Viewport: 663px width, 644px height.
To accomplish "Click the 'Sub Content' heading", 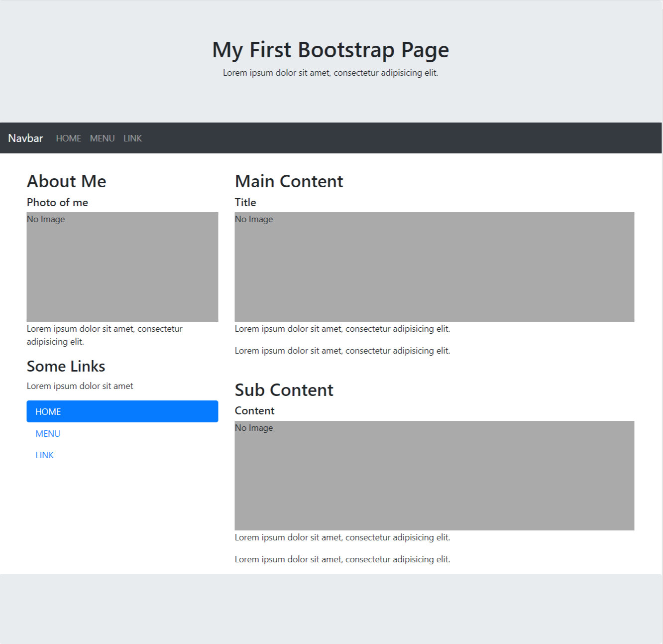I will (x=284, y=390).
